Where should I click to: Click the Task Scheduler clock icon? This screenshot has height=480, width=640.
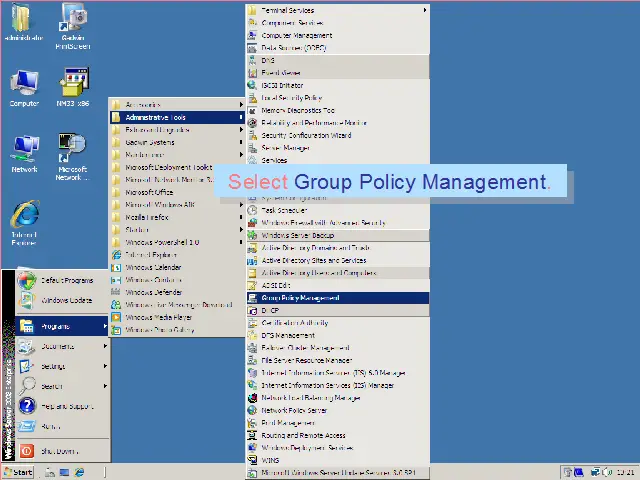tap(253, 210)
